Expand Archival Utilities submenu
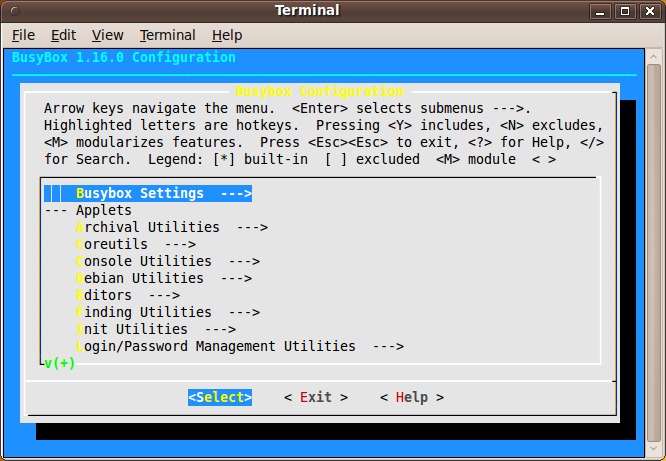 (171, 227)
